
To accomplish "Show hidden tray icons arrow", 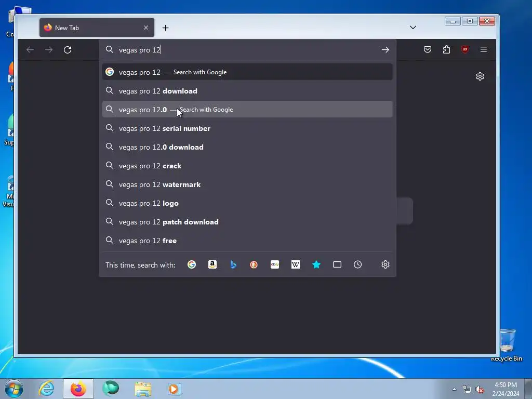I will pos(454,389).
